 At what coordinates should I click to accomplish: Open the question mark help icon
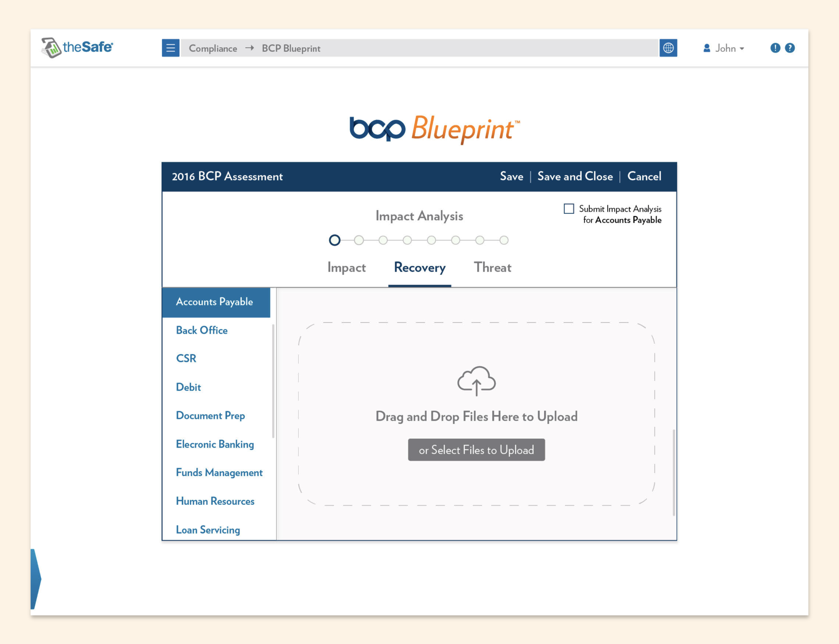point(789,48)
